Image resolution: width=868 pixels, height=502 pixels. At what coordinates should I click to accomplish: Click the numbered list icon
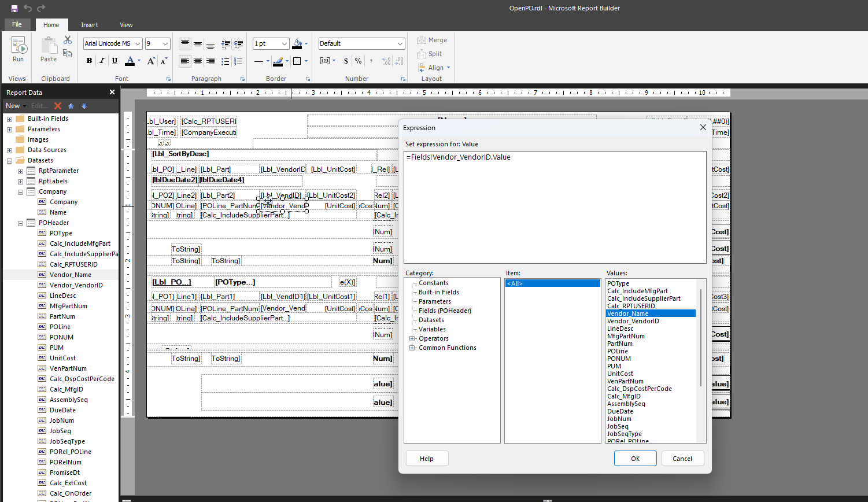point(238,61)
